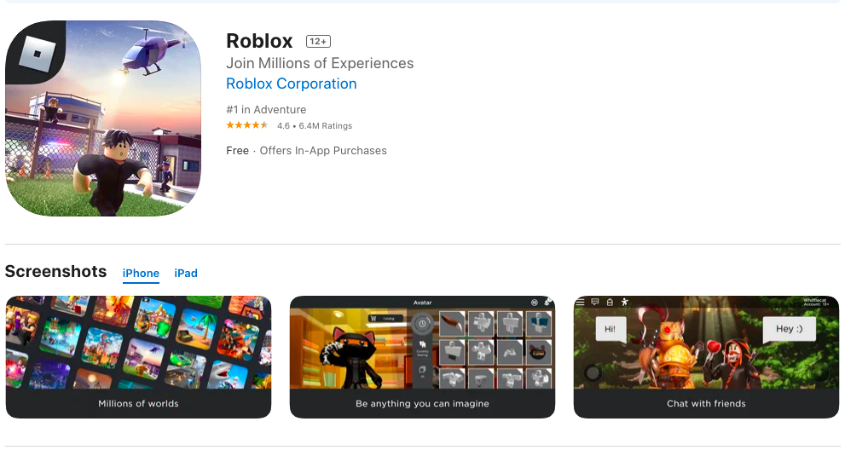Click the #1 in Adventure ranking text
The image size is (868, 456).
(x=266, y=110)
